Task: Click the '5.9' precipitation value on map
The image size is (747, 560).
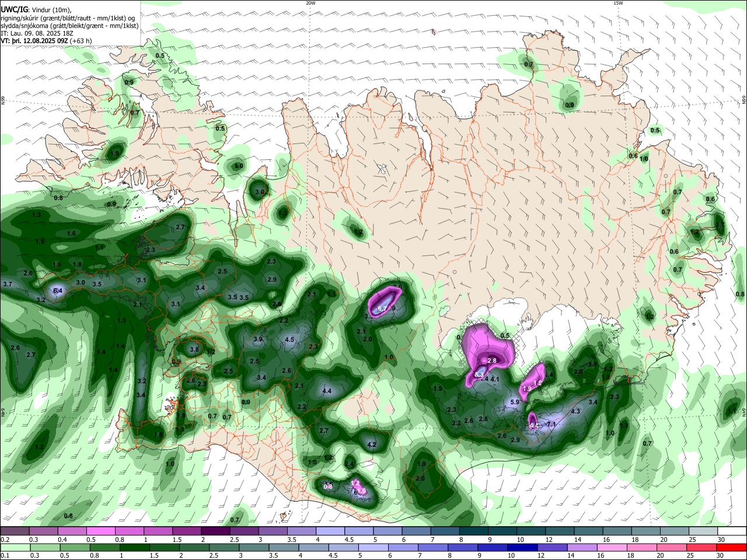Action: pyautogui.click(x=515, y=402)
